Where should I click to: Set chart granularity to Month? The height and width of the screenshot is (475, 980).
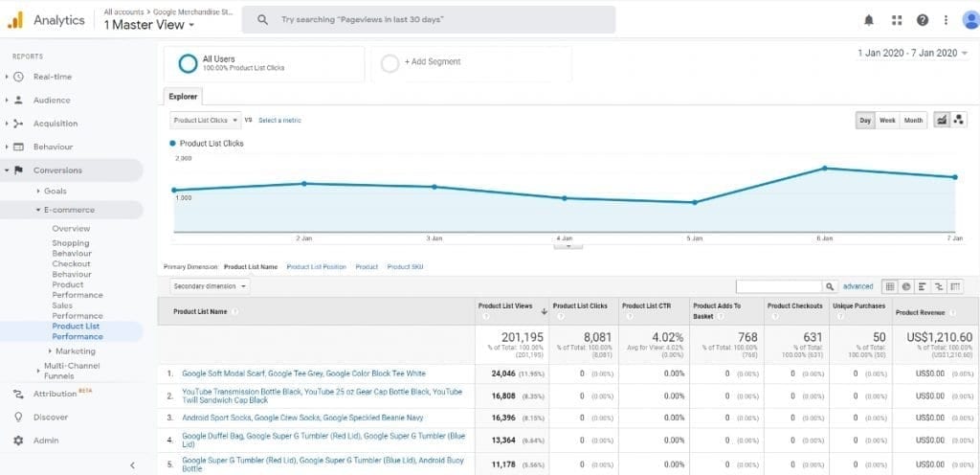[x=913, y=121]
